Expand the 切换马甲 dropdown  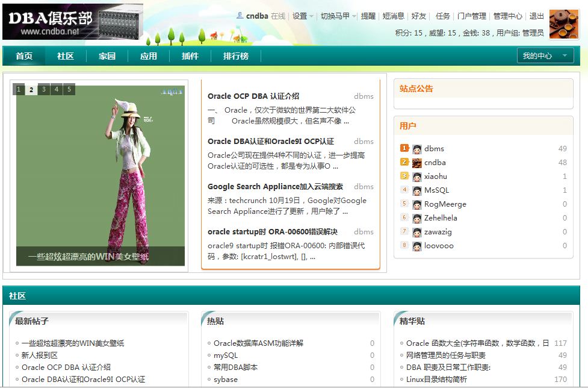338,16
